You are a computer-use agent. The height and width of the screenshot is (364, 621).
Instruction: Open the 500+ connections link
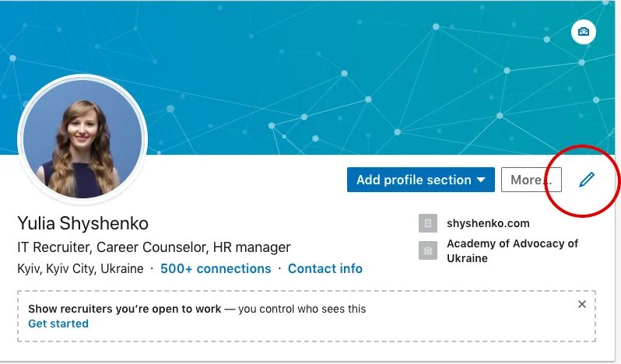tap(216, 268)
